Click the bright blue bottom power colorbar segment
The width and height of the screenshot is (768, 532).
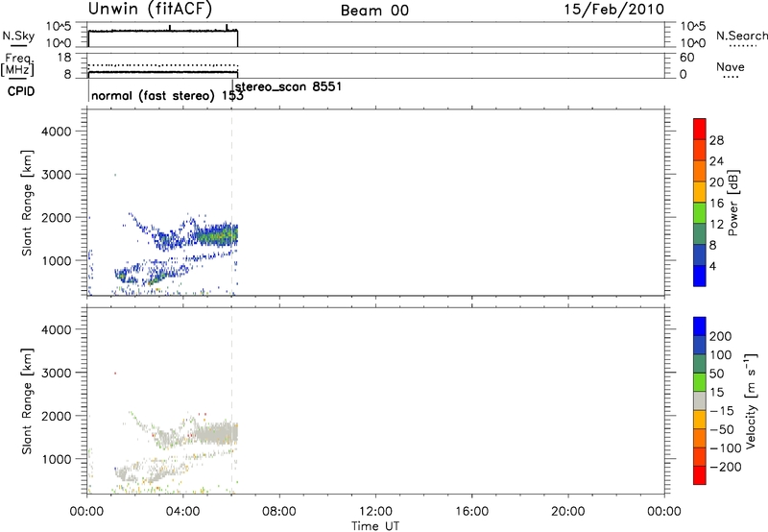[x=700, y=276]
